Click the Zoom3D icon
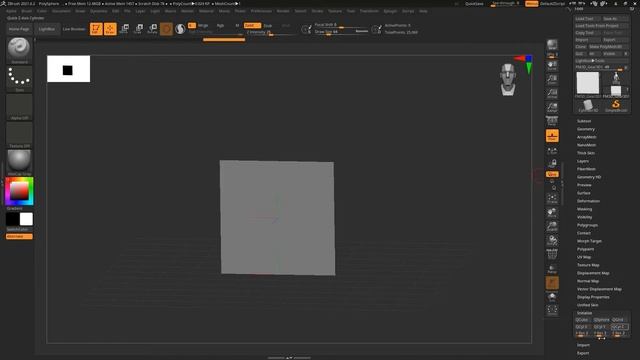640x360 pixels. pos(552,227)
